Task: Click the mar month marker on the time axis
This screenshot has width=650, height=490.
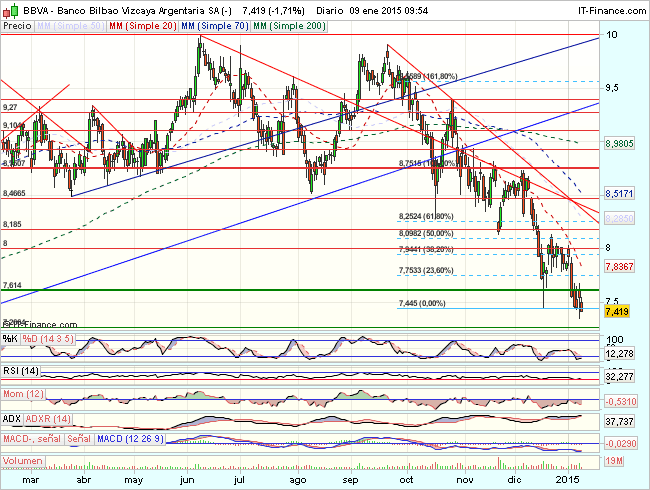Action: click(31, 480)
